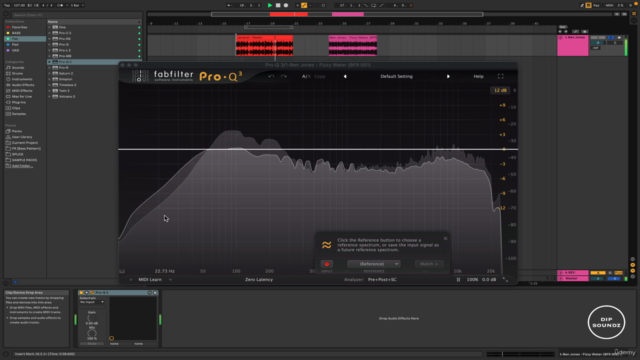Open Analyzer Pre+Post+SC settings
The height and width of the screenshot is (360, 640).
coord(382,280)
